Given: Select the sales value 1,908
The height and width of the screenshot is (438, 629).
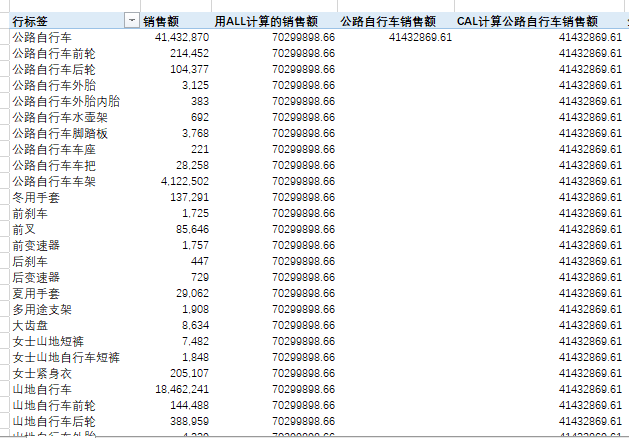Looking at the screenshot, I should click(x=195, y=310).
